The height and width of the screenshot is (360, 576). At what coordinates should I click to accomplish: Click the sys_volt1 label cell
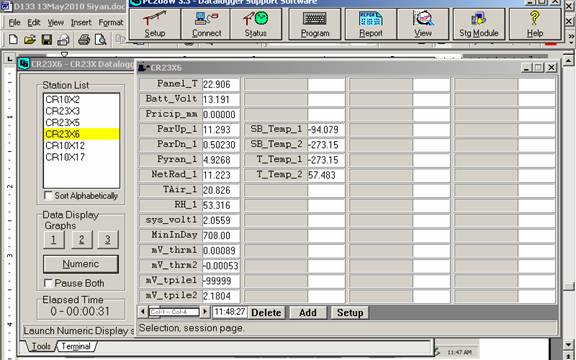[171, 220]
